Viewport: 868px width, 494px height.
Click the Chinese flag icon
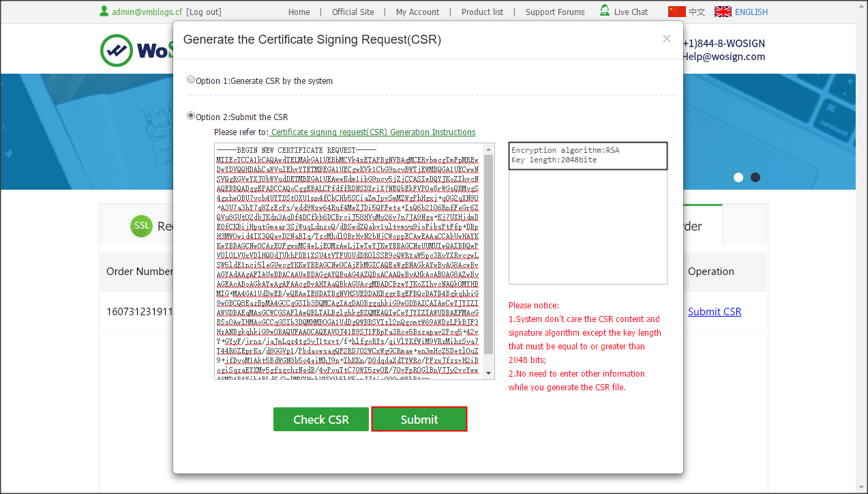(676, 12)
